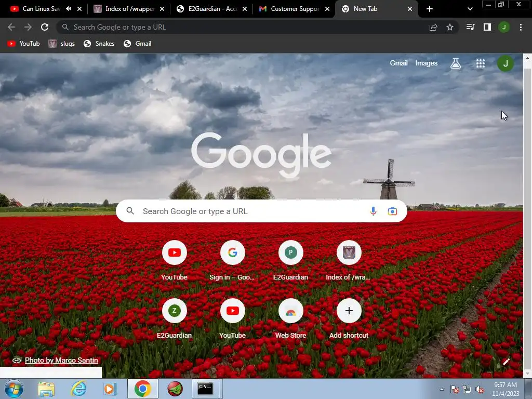Click the Action Center flag icon
Viewport: 532px width, 399px height.
point(455,389)
